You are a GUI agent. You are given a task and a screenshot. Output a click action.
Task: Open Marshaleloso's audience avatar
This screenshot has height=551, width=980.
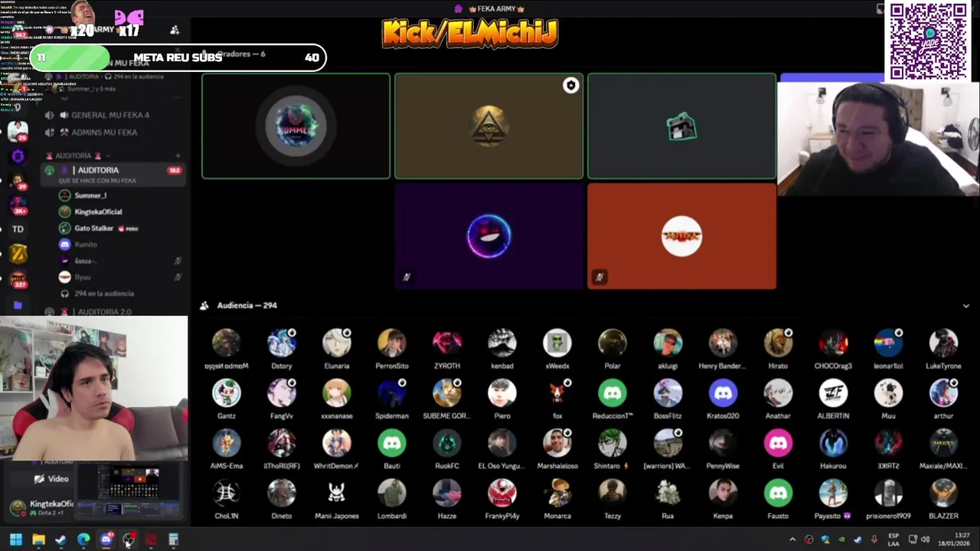pyautogui.click(x=557, y=443)
